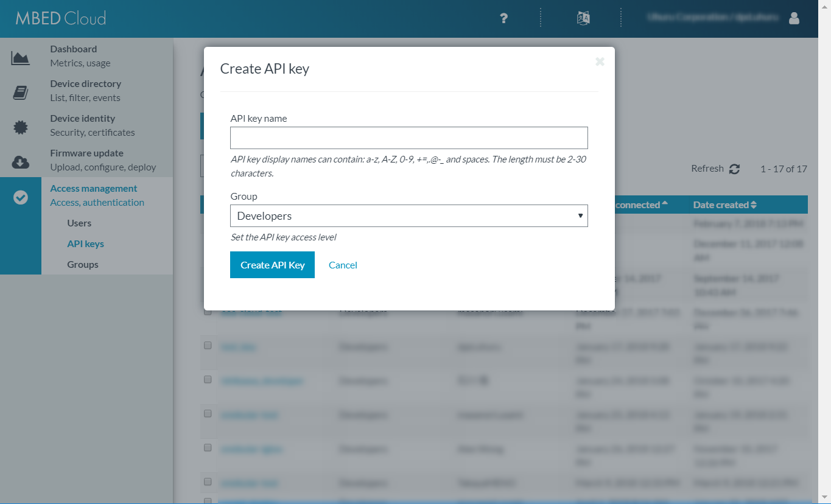
Task: Click the Refresh icon above the table
Action: coord(734,169)
